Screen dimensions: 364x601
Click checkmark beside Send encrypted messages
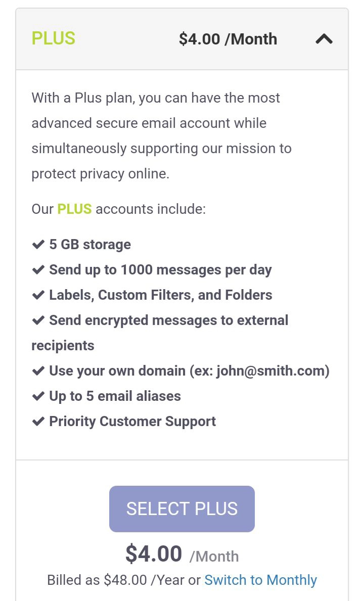(38, 320)
